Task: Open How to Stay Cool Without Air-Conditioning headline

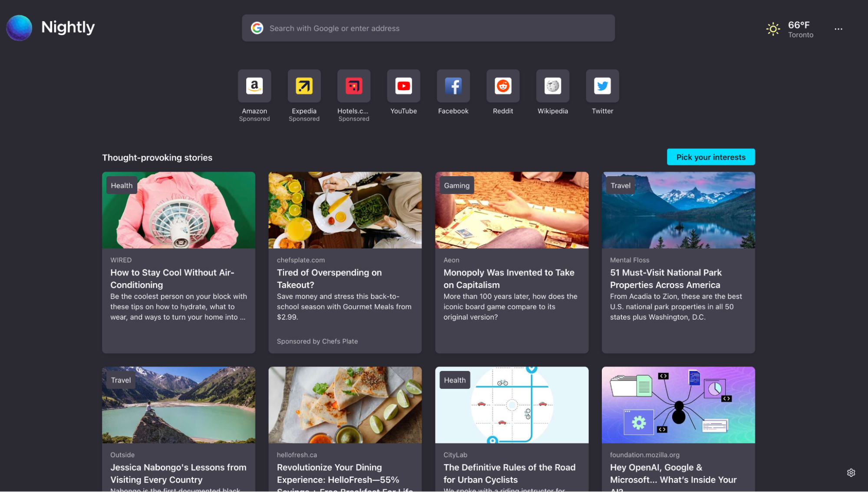Action: pos(172,279)
